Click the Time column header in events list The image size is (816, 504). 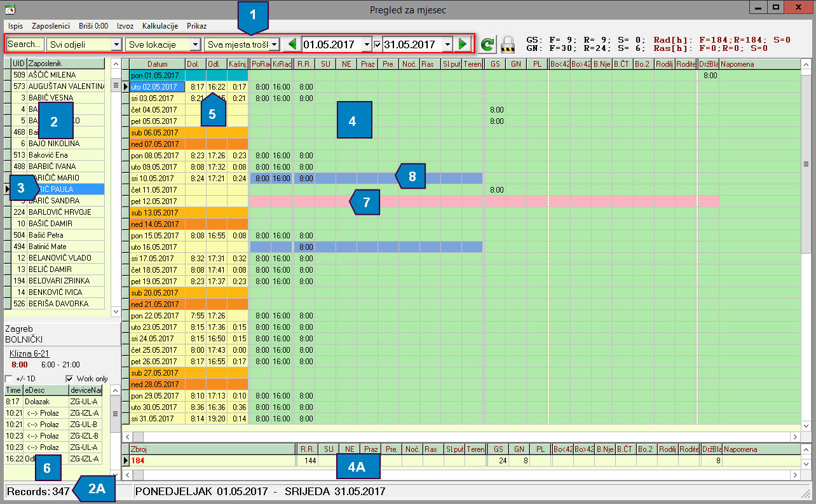[14, 390]
